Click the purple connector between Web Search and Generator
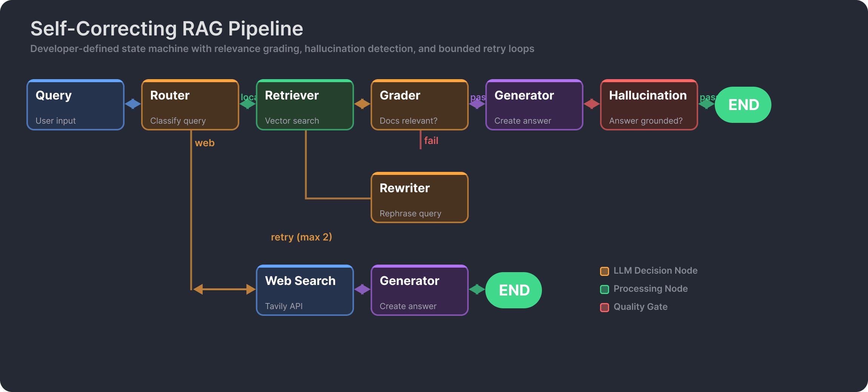 pyautogui.click(x=362, y=289)
